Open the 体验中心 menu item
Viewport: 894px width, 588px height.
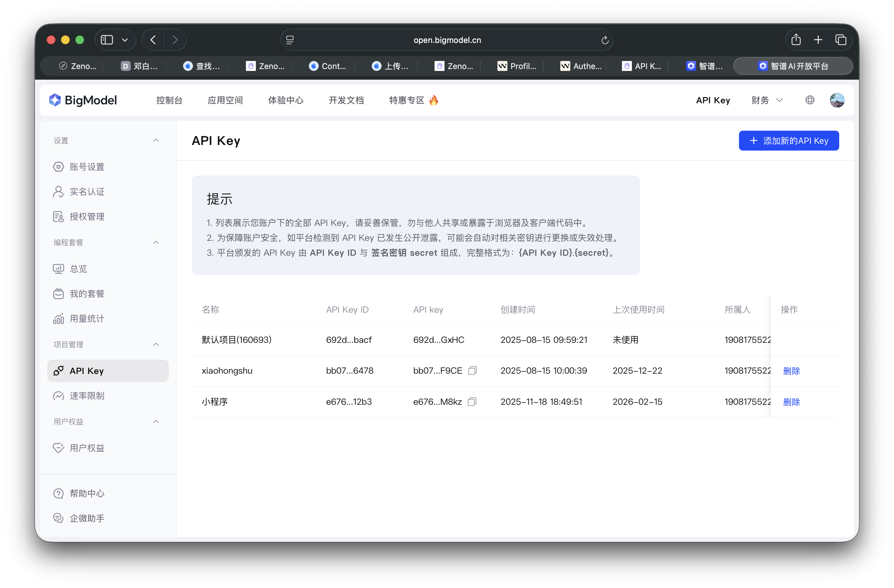point(286,100)
